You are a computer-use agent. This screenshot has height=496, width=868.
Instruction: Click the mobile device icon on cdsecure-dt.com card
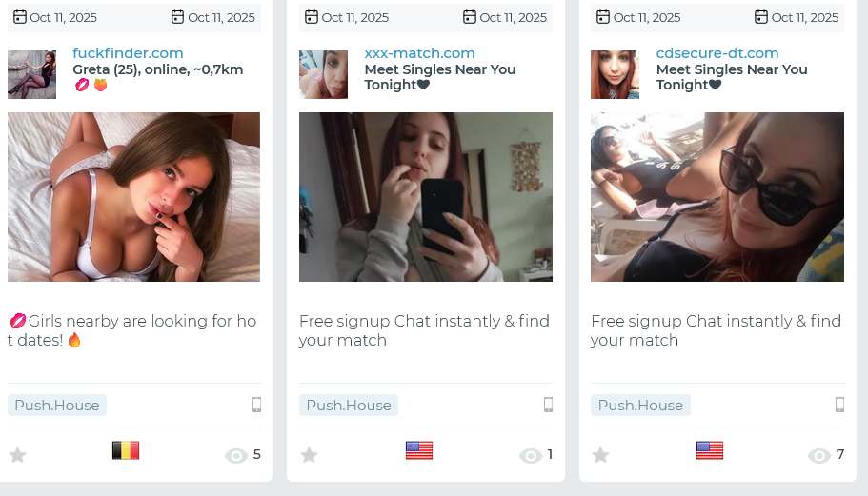pyautogui.click(x=839, y=405)
